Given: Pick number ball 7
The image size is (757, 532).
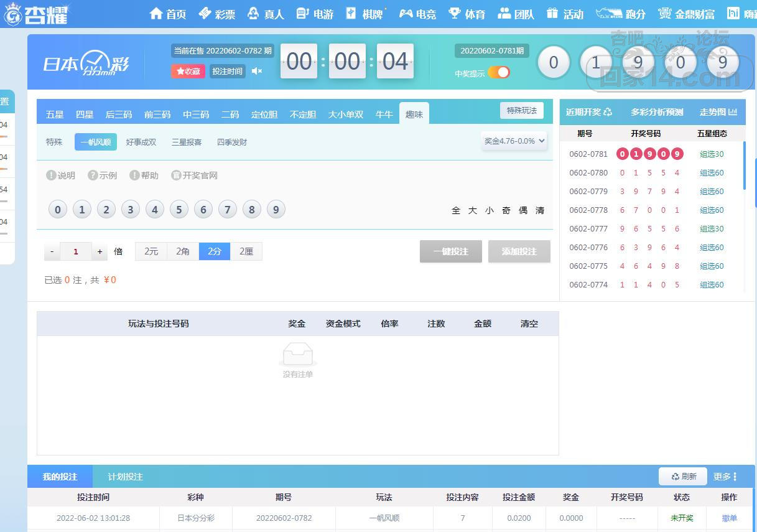Looking at the screenshot, I should click(x=227, y=210).
